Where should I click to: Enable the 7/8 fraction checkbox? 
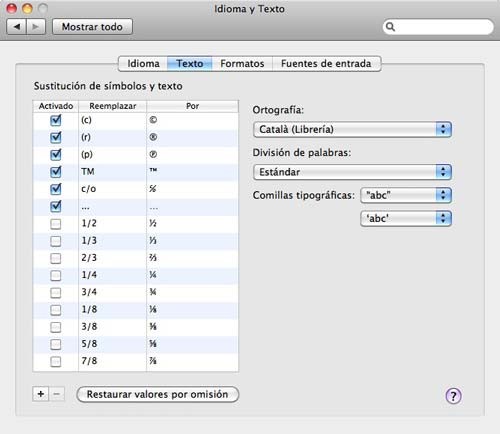[56, 361]
